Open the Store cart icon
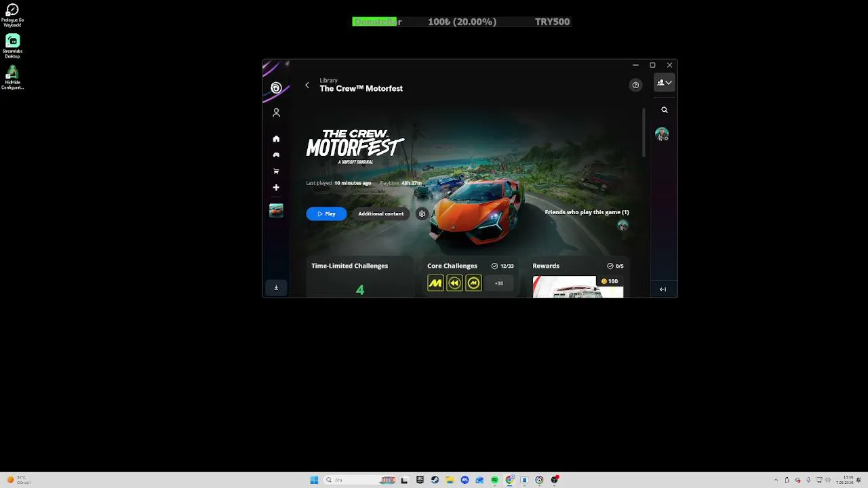Screen dimensions: 868x488 [276, 171]
